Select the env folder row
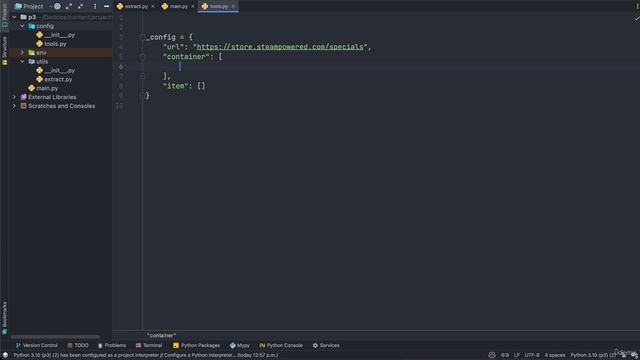 (60, 53)
